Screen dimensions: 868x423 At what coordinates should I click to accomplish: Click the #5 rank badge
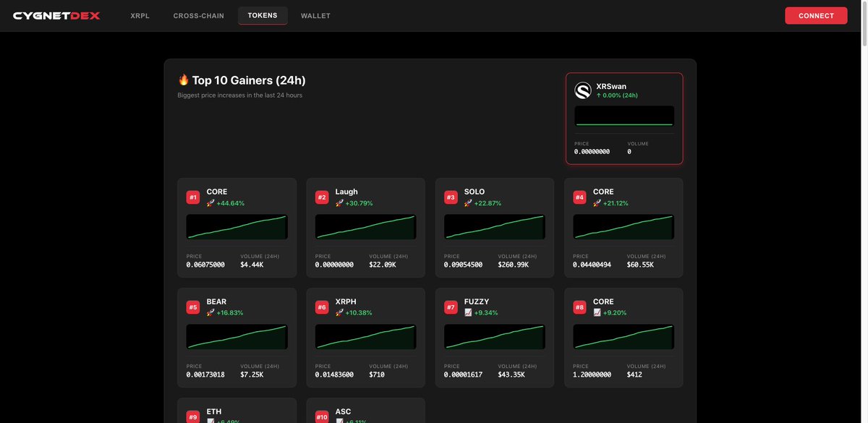click(193, 307)
